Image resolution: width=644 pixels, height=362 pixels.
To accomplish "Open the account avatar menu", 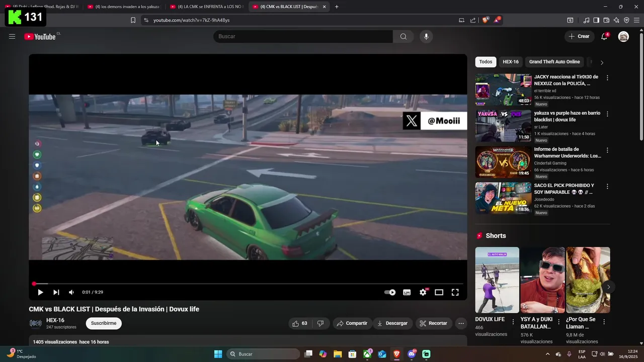I will click(623, 36).
